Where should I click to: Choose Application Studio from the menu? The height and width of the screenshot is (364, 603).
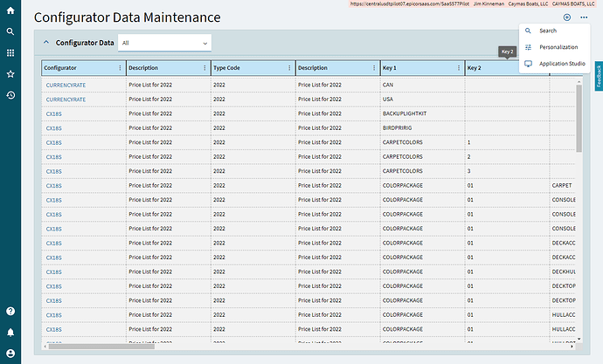tap(554, 64)
